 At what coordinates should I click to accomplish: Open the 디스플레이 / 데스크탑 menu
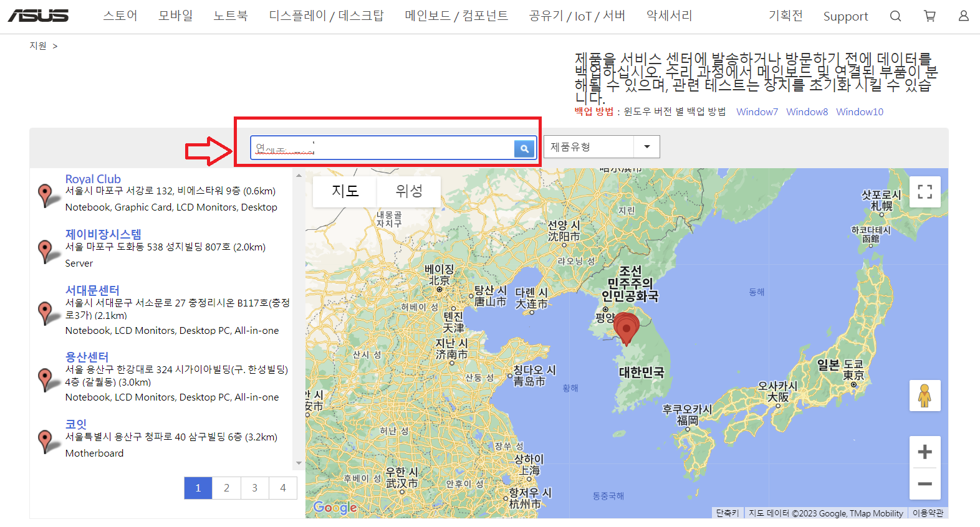(327, 16)
